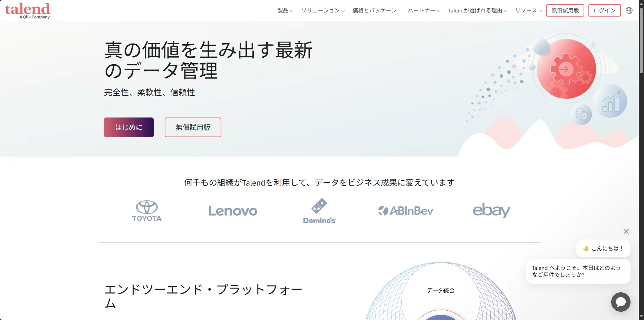Select the Domino's logo
Screen dimensions: 644x320
coord(319,211)
